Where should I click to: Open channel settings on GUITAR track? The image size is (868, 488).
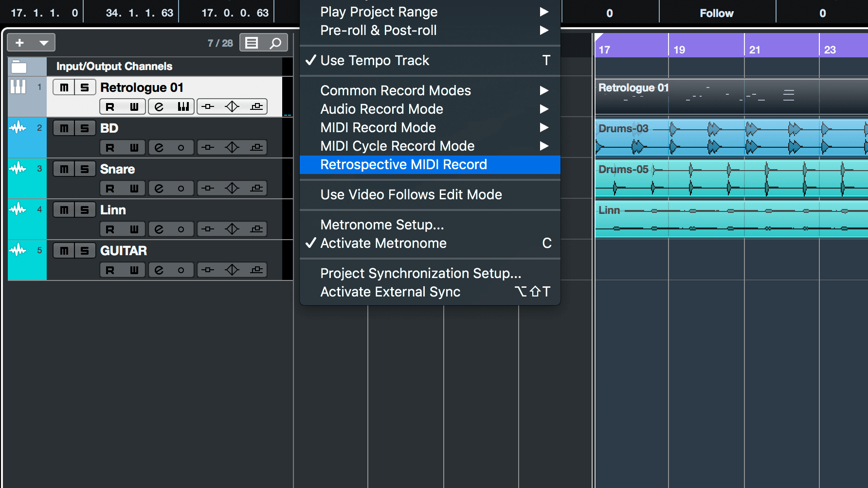tap(159, 270)
